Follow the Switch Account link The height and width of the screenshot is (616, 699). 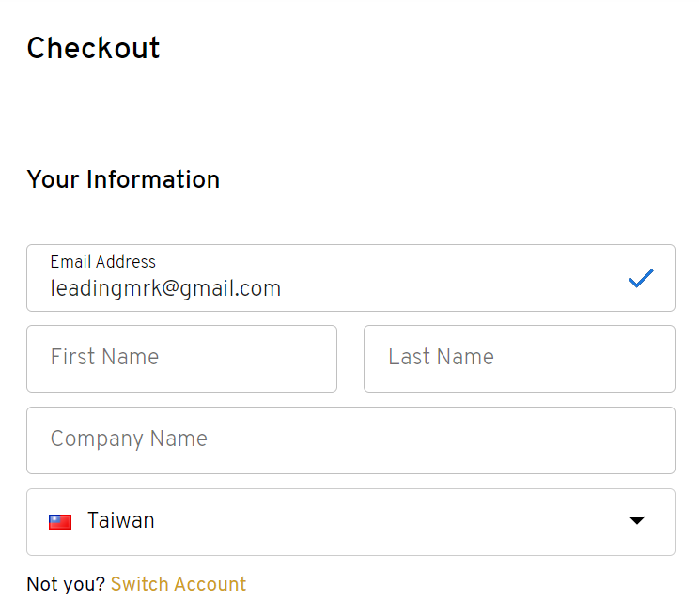(x=179, y=584)
